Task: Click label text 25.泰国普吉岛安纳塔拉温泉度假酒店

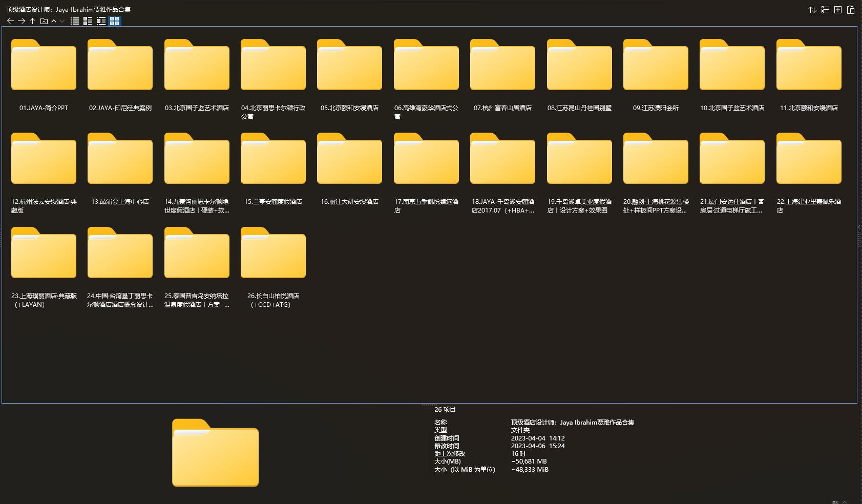Action: 197,300
